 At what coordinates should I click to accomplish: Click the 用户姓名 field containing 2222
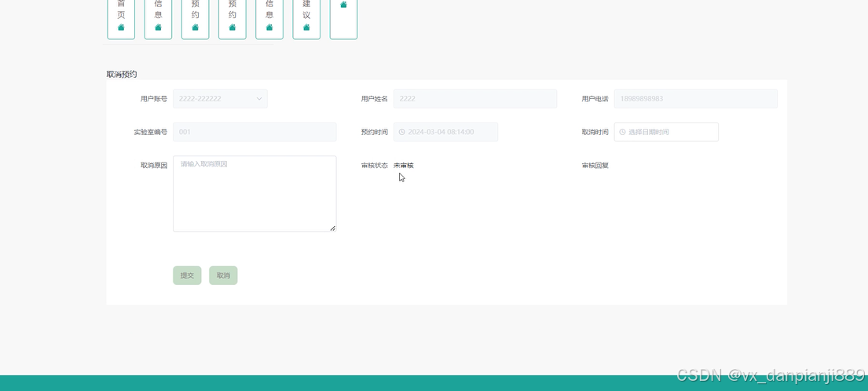[475, 99]
